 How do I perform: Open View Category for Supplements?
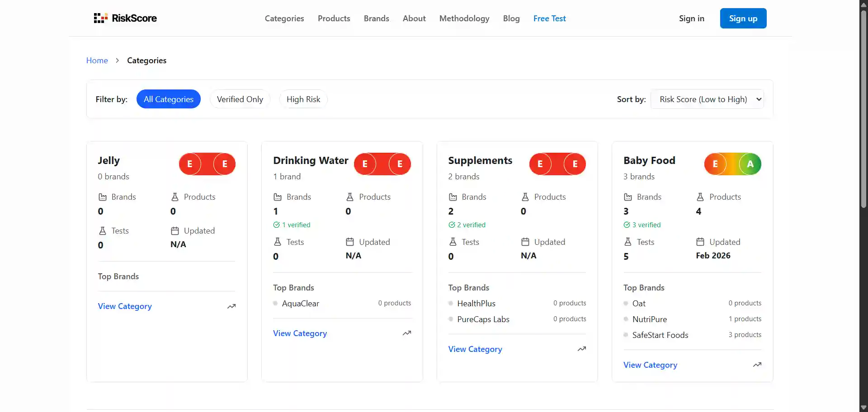(475, 349)
